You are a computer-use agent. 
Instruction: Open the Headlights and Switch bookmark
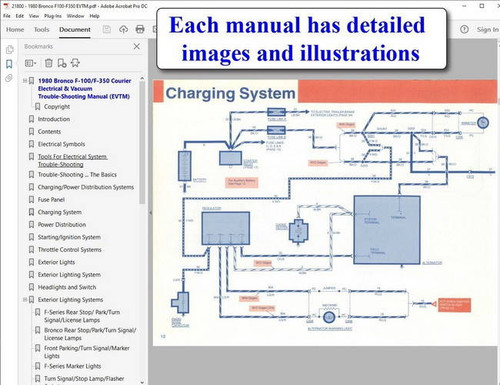(67, 287)
